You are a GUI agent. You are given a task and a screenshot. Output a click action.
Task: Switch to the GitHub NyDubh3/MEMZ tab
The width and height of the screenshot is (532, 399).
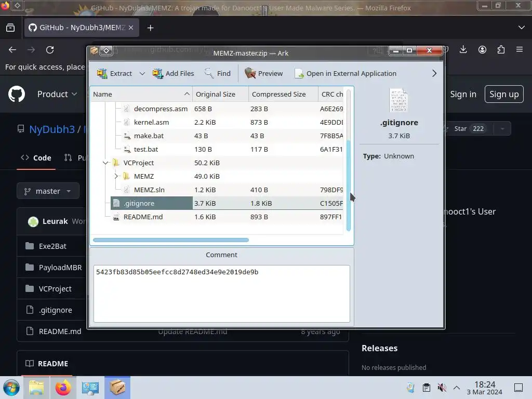[x=82, y=28]
